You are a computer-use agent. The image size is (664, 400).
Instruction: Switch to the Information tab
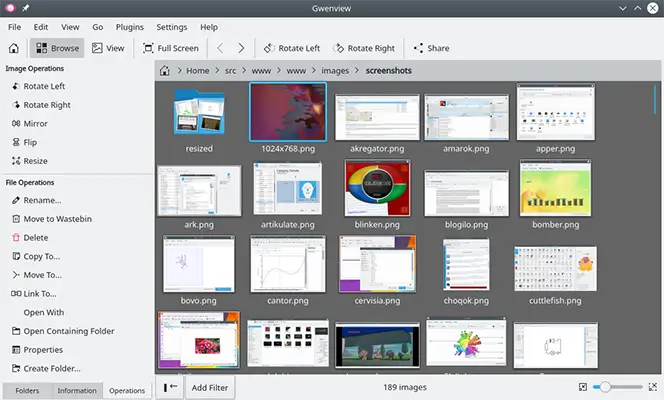tap(77, 391)
